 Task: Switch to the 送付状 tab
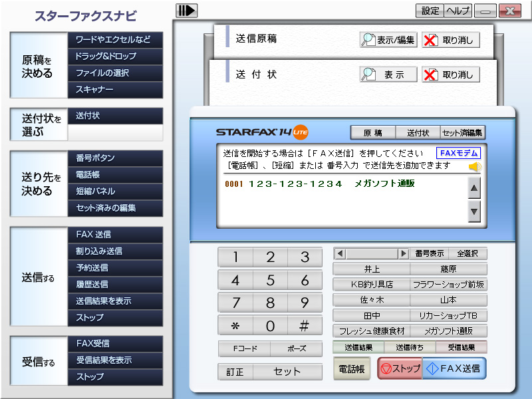pyautogui.click(x=418, y=132)
